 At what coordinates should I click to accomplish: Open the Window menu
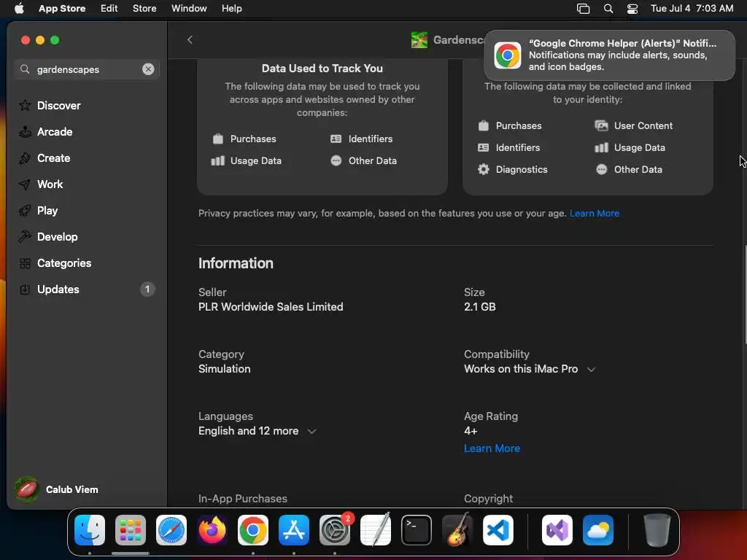tap(189, 9)
